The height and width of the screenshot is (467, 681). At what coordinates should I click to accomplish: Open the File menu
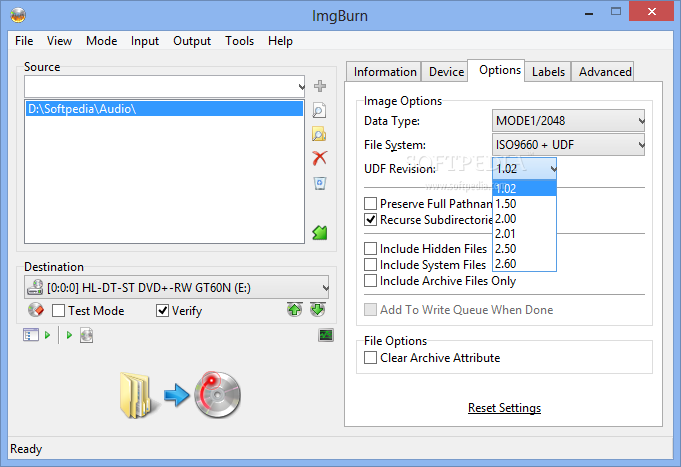[24, 41]
